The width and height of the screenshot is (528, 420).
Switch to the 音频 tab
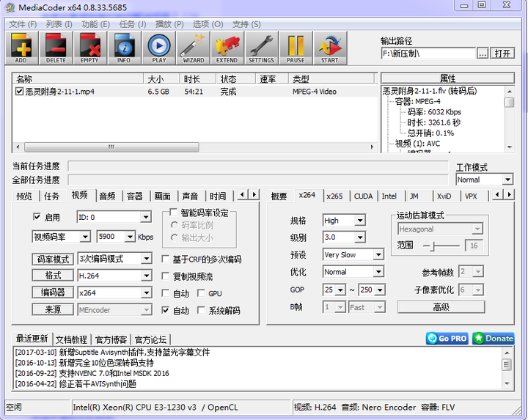point(107,196)
